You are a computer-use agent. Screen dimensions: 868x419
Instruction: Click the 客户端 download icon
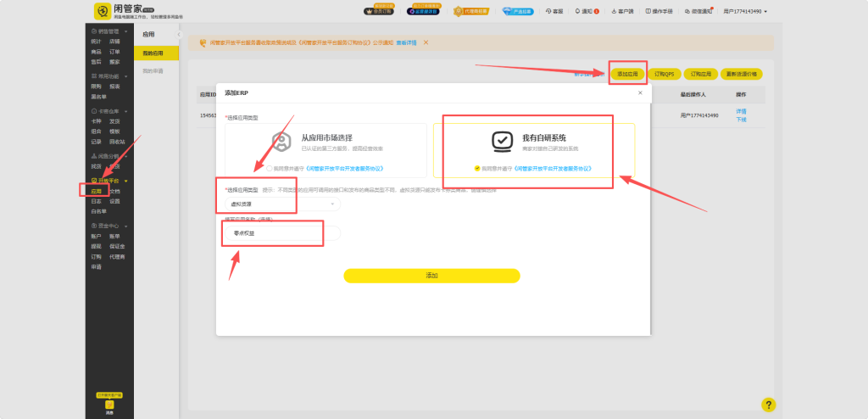tap(614, 11)
